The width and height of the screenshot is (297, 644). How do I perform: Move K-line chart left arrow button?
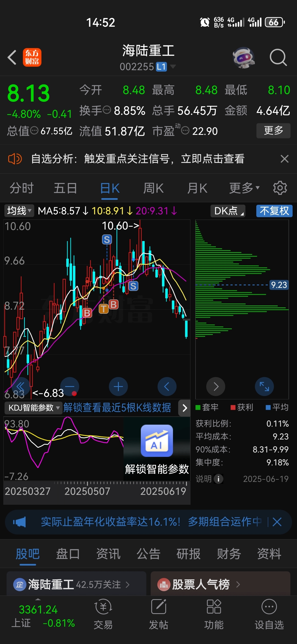pyautogui.click(x=167, y=386)
